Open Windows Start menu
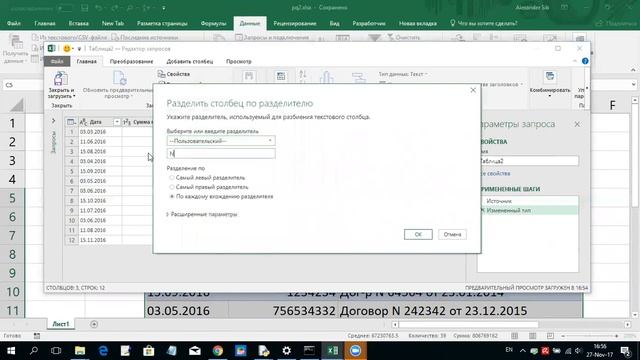Image resolution: width=640 pixels, height=360 pixels. click(x=11, y=351)
